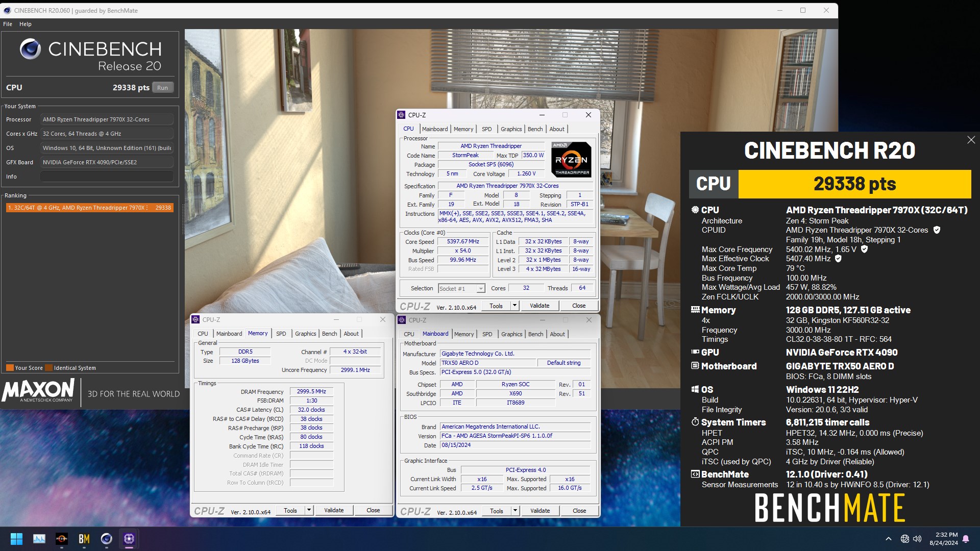Click Core Speed value 5397.67 MHz
This screenshot has width=980, height=551.
click(x=463, y=242)
